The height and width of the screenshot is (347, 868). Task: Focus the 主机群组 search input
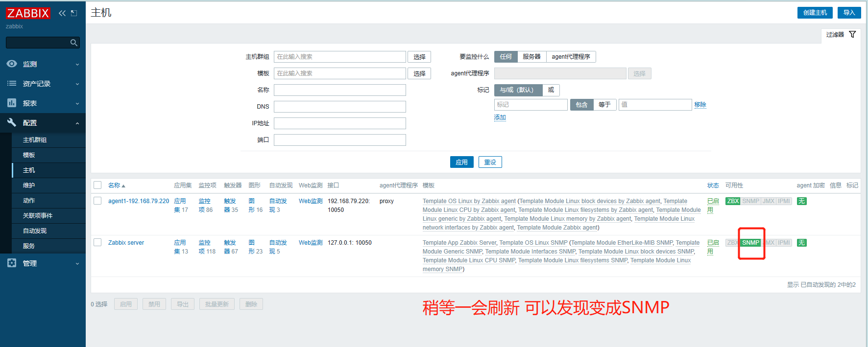click(x=340, y=57)
